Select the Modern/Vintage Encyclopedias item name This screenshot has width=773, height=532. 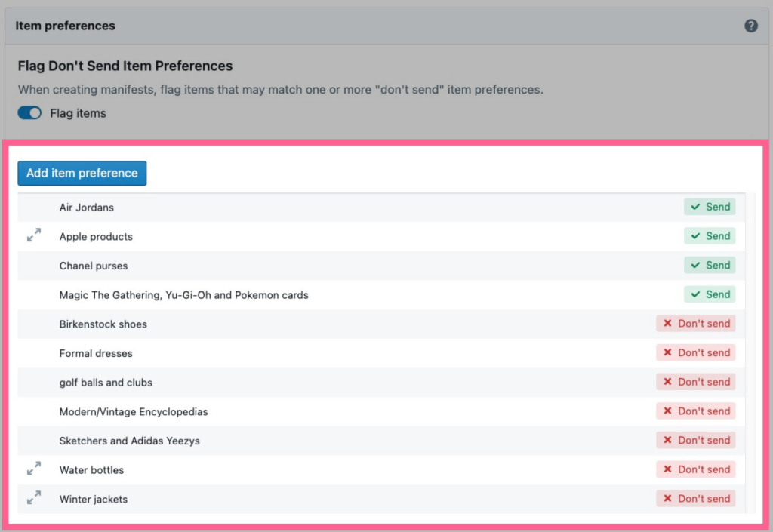pyautogui.click(x=134, y=412)
